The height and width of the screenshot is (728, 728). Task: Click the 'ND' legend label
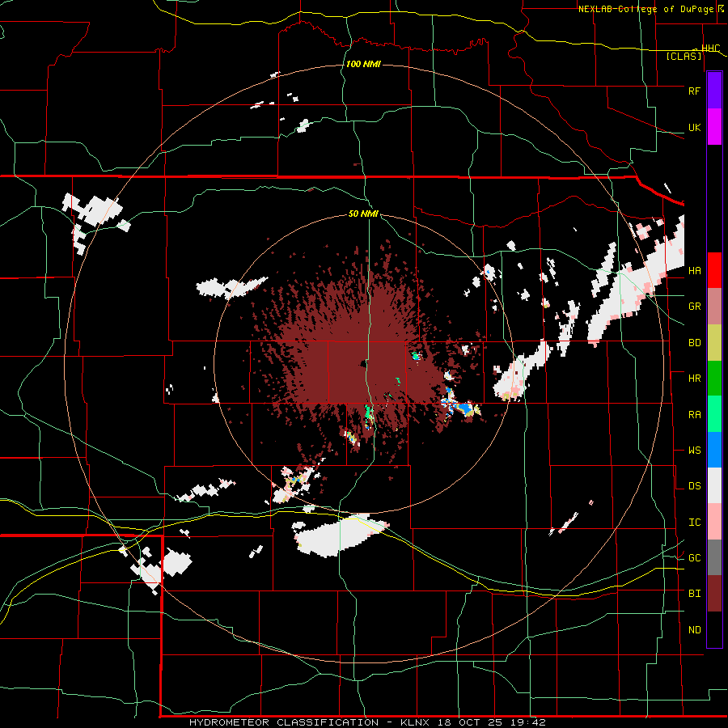(x=694, y=630)
